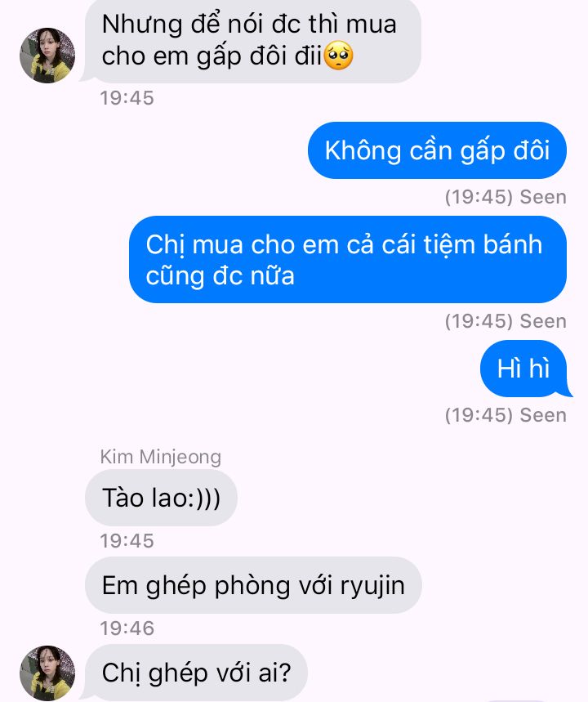
Task: Select the "Tào lao:)))" message
Action: click(x=161, y=498)
